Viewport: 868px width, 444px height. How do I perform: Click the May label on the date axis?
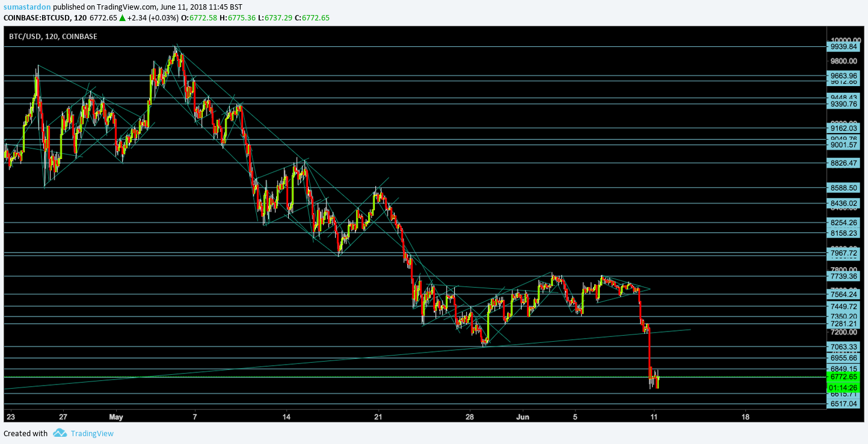pos(116,416)
